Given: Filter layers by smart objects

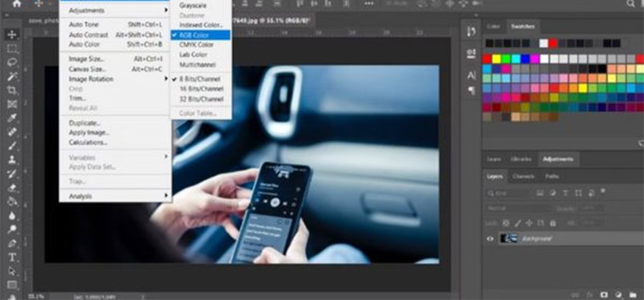Looking at the screenshot, I should coord(591,193).
